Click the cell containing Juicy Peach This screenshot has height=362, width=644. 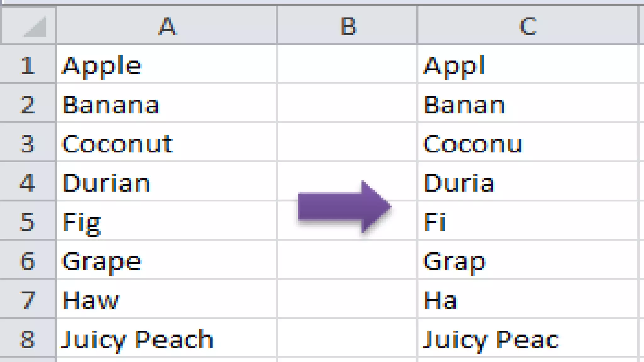(167, 339)
